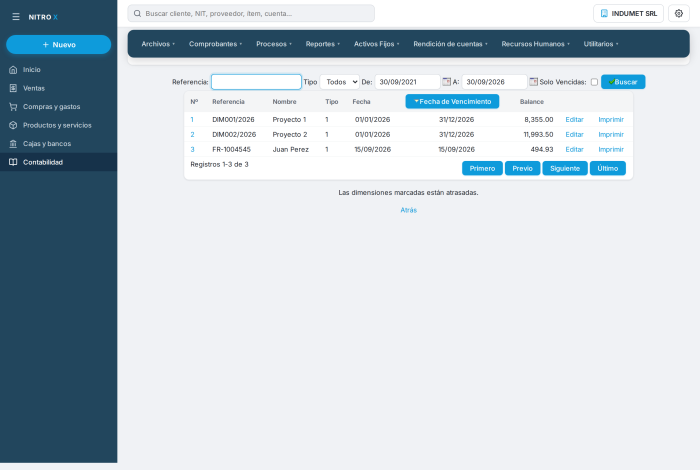Click the De date field 30/09/2021
The image size is (700, 470).
pos(408,82)
